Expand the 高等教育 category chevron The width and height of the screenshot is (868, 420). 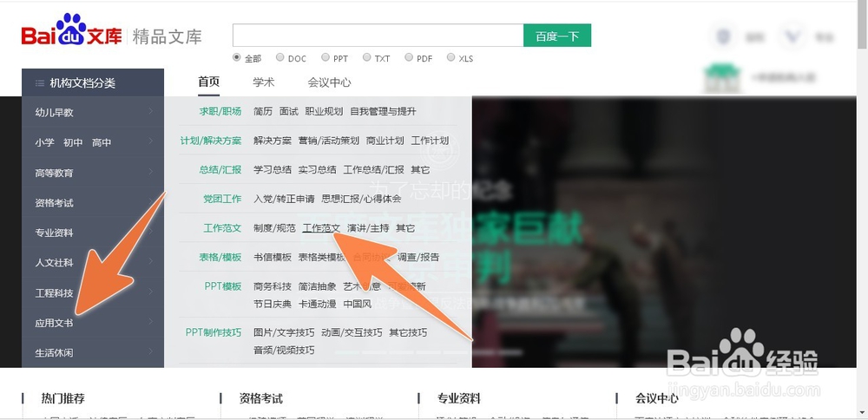[150, 172]
